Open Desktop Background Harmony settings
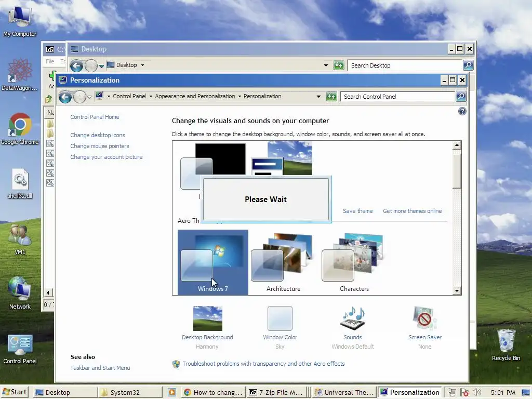 [207, 327]
